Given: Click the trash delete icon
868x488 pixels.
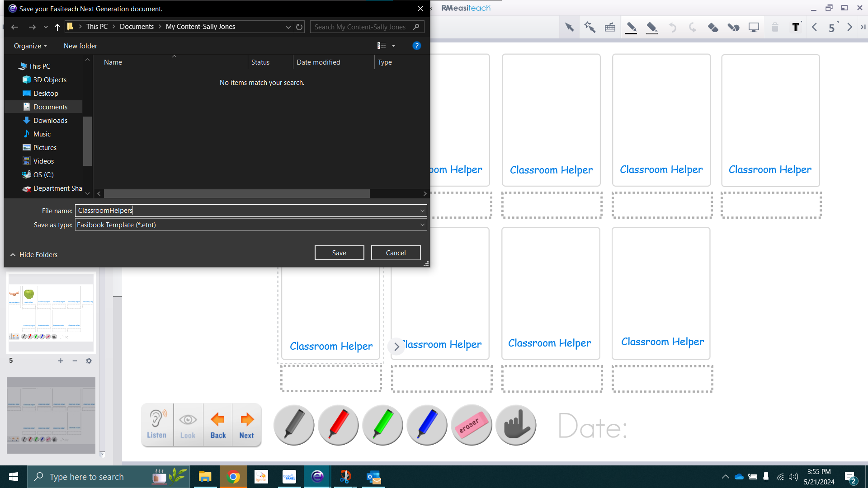Looking at the screenshot, I should (775, 27).
